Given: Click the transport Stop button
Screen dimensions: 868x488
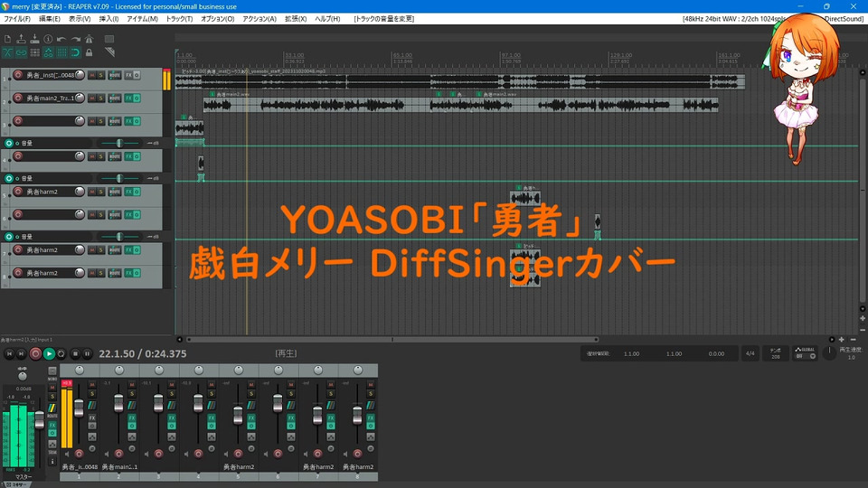Looking at the screenshot, I should [x=76, y=353].
